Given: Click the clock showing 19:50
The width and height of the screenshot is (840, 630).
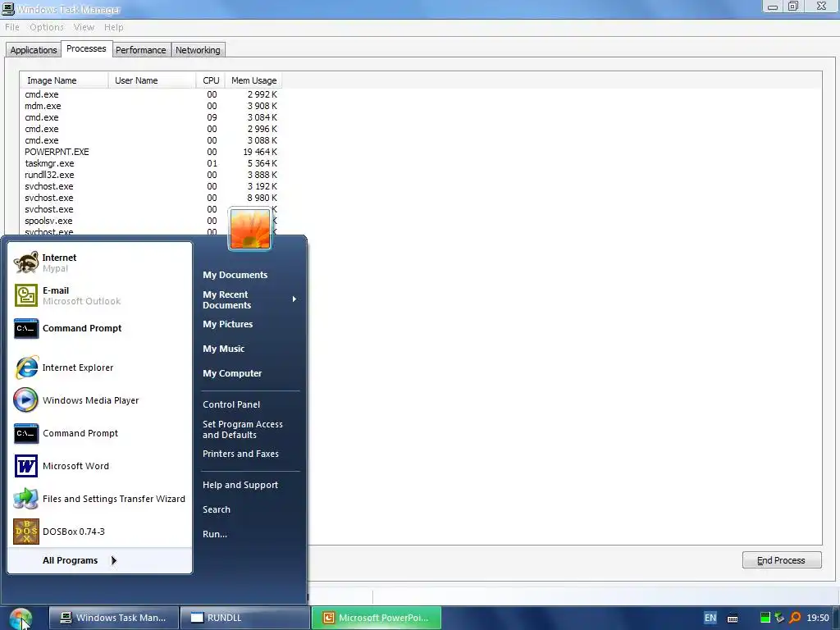Looking at the screenshot, I should coord(818,618).
